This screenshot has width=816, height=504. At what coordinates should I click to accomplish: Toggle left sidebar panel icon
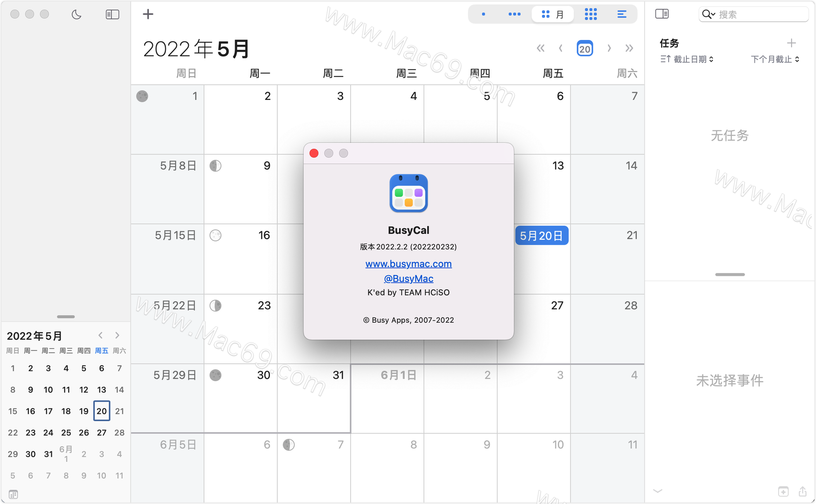(x=112, y=14)
